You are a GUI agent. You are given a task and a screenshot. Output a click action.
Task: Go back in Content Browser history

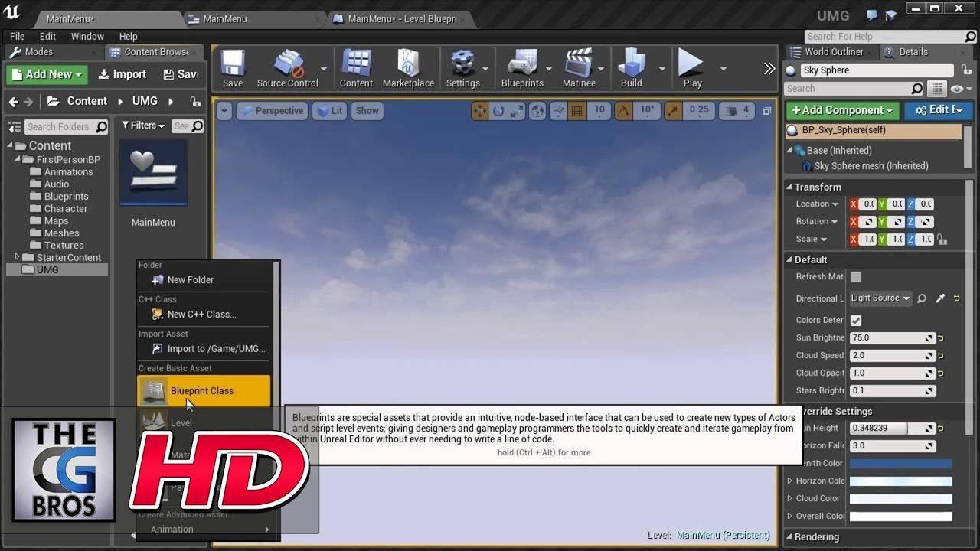coord(13,101)
